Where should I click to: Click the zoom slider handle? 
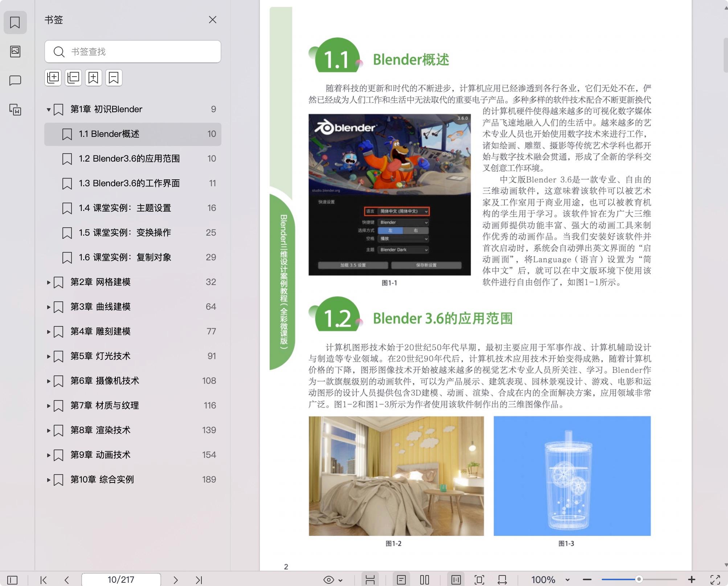639,579
